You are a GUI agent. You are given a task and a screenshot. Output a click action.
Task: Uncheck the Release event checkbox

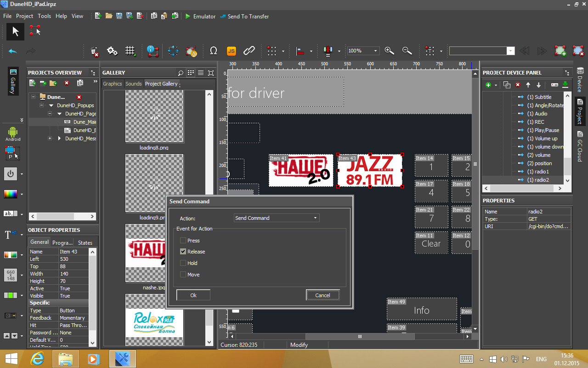tap(183, 252)
